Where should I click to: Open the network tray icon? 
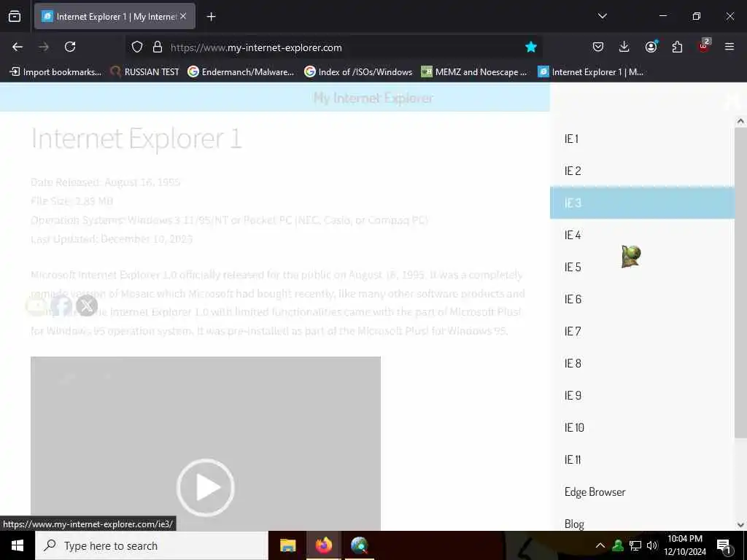pyautogui.click(x=635, y=545)
